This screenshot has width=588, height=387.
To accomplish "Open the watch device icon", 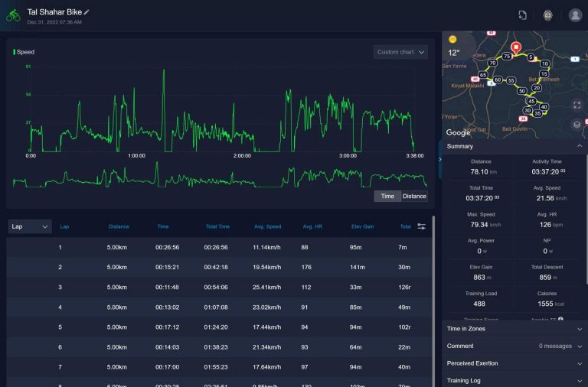I will [547, 15].
